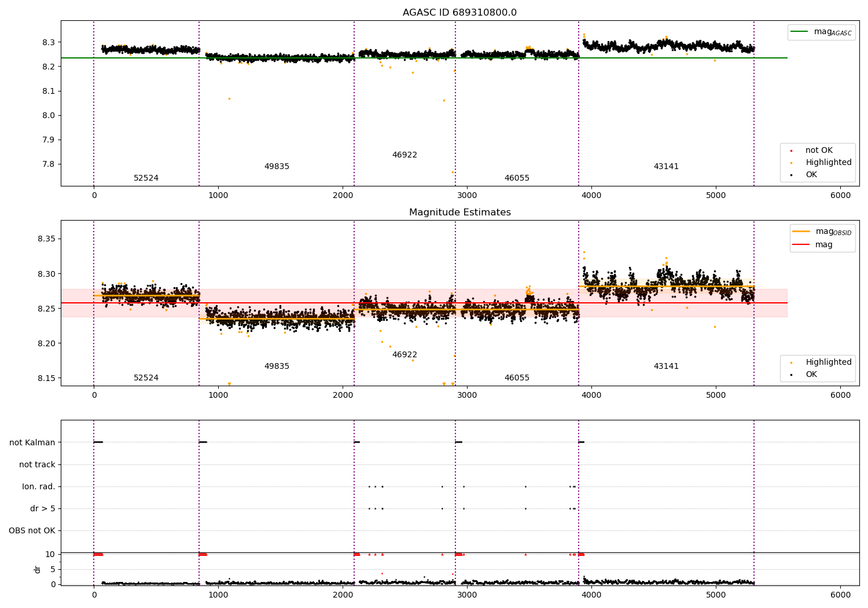The width and height of the screenshot is (868, 608).
Task: Select "Highlighted" legend entry in top plot
Action: coord(821,163)
